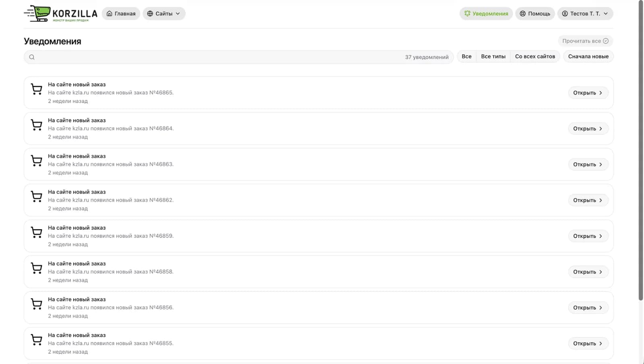The width and height of the screenshot is (644, 364).
Task: Mark all as read with Прочитать все
Action: click(585, 41)
